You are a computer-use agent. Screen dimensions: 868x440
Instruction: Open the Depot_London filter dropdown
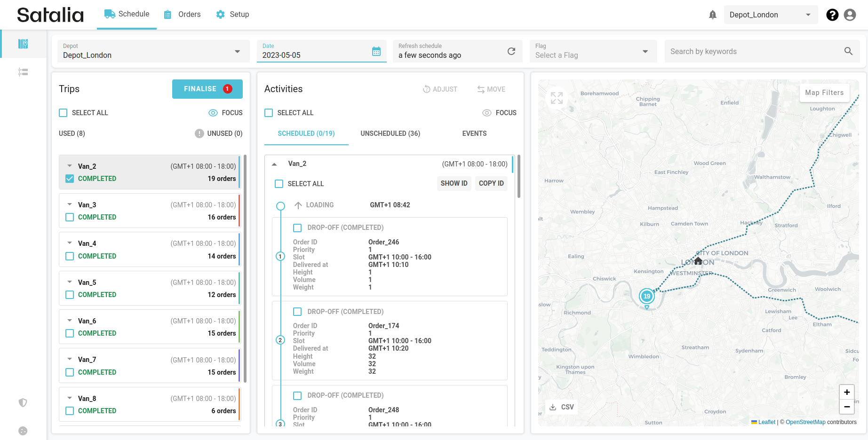click(x=153, y=51)
